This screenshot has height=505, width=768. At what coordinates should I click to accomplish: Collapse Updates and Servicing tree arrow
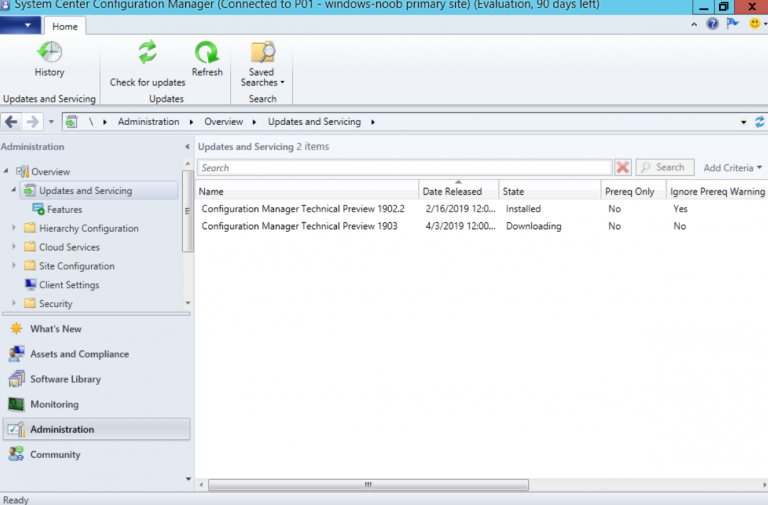[x=14, y=190]
